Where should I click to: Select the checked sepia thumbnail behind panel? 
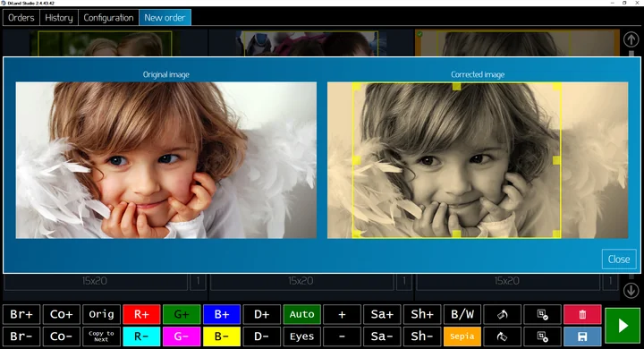517,43
